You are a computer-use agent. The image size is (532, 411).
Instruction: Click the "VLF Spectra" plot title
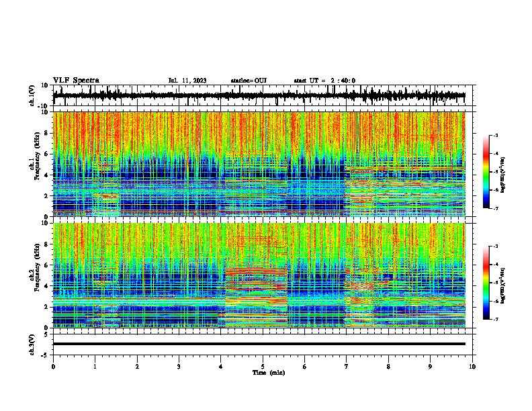click(x=76, y=81)
